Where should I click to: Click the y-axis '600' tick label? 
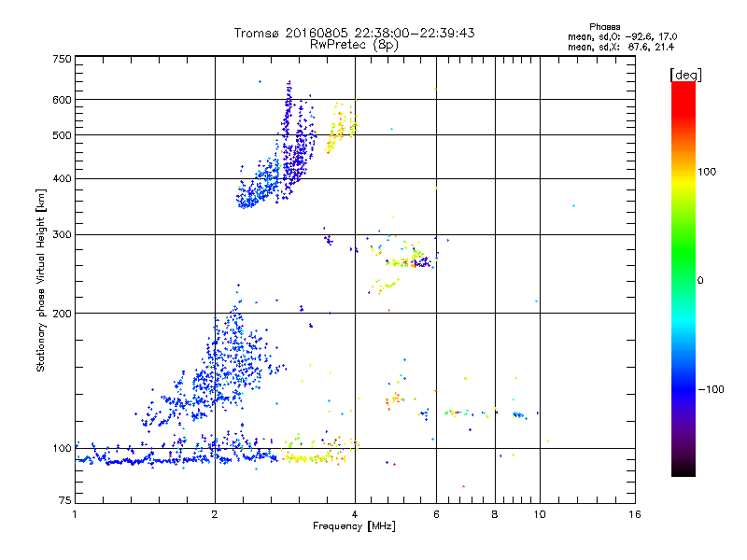(x=62, y=100)
